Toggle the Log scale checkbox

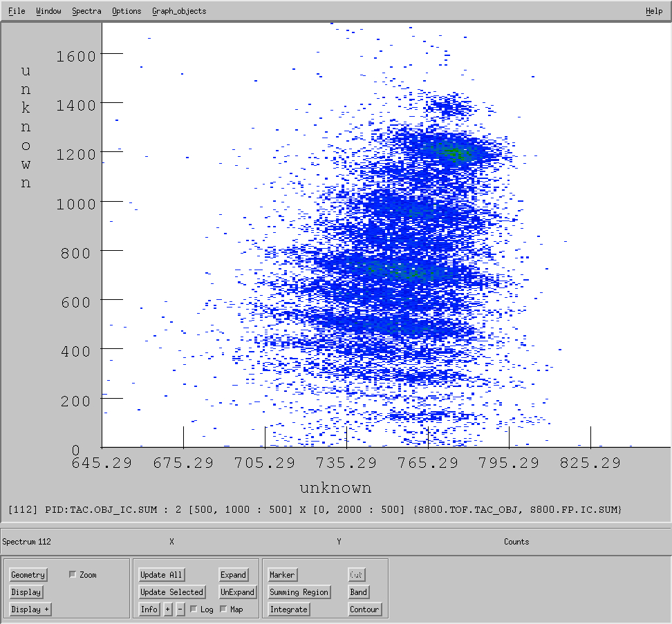(194, 609)
